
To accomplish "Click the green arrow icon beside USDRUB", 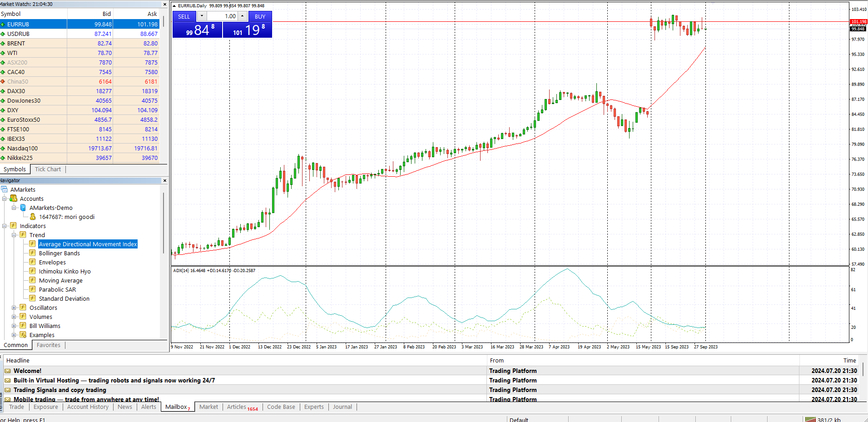I will pyautogui.click(x=3, y=34).
